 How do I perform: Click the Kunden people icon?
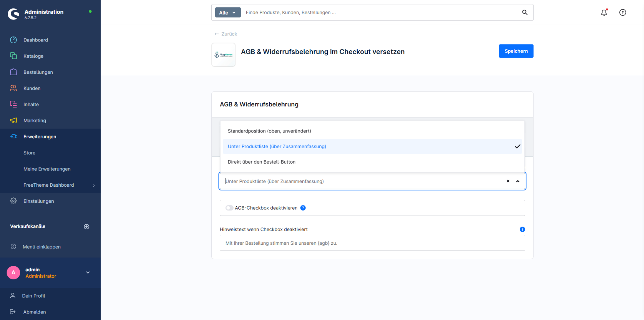coord(13,88)
